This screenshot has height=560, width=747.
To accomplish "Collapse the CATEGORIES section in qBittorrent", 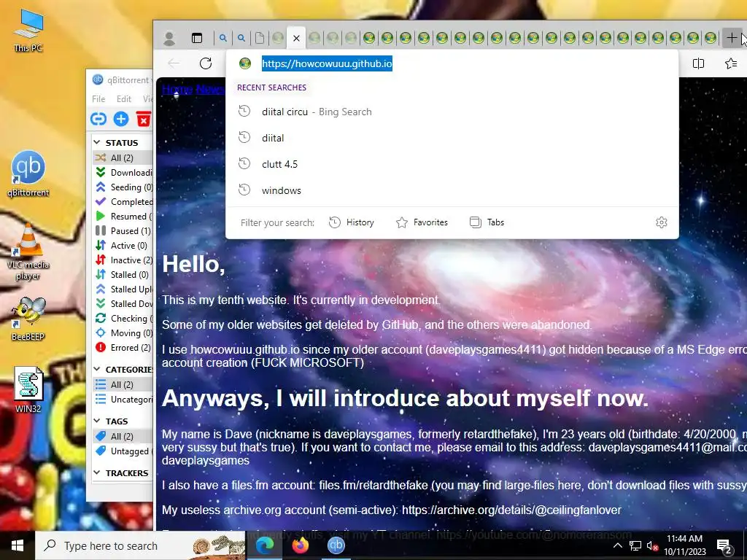I will (x=97, y=369).
